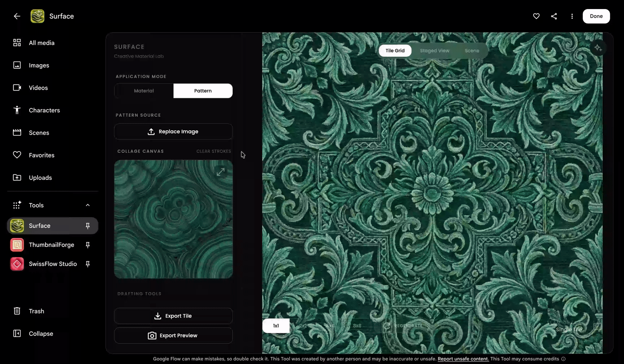
Task: Click the sparkle icon on preview corner
Action: (x=598, y=48)
